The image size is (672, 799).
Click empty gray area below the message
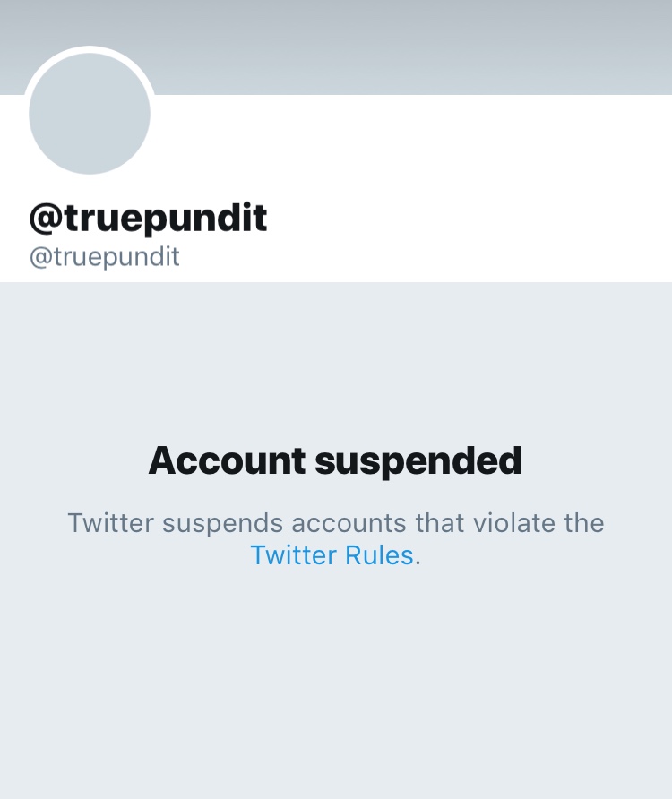336,683
